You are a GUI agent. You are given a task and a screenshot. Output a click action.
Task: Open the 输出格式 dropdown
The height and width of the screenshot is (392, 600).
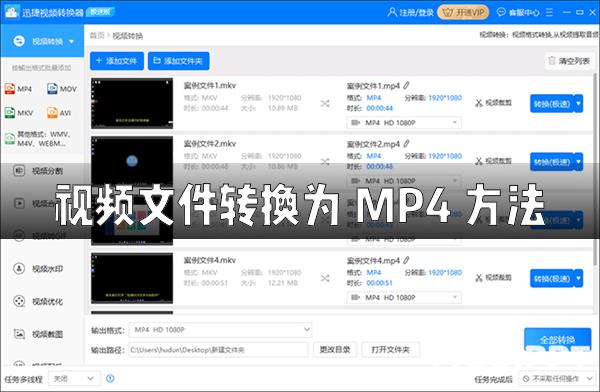pyautogui.click(x=220, y=330)
